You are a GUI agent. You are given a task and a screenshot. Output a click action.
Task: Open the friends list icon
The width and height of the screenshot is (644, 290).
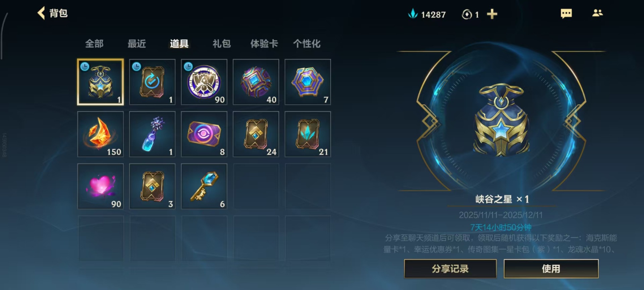(597, 13)
